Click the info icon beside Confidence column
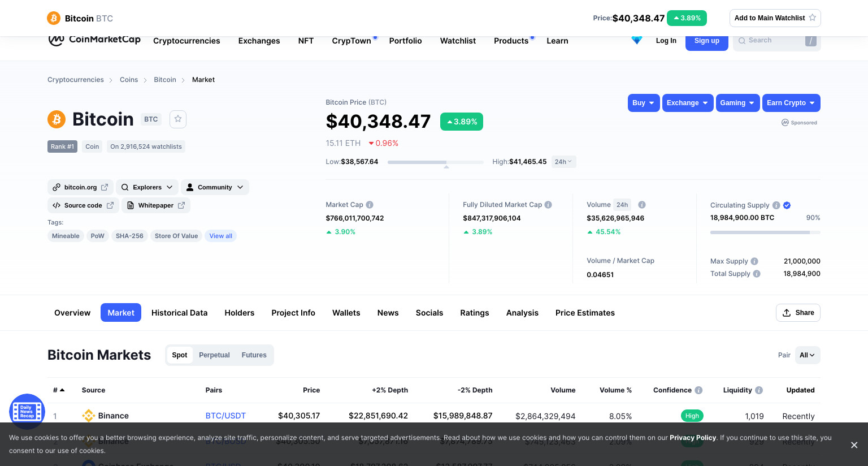Viewport: 868px width, 466px height. point(698,390)
